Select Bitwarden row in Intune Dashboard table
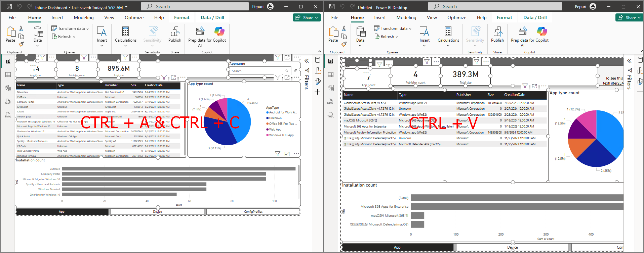 pyautogui.click(x=98, y=92)
